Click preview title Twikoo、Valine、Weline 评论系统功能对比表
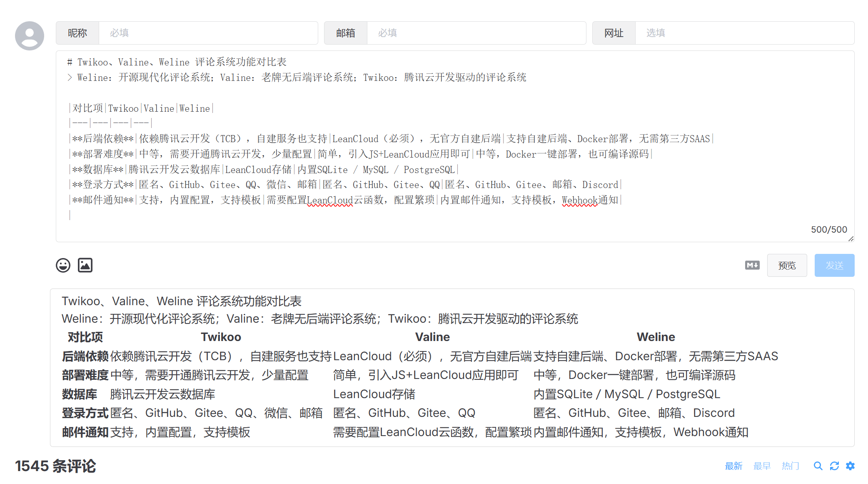 tap(182, 301)
